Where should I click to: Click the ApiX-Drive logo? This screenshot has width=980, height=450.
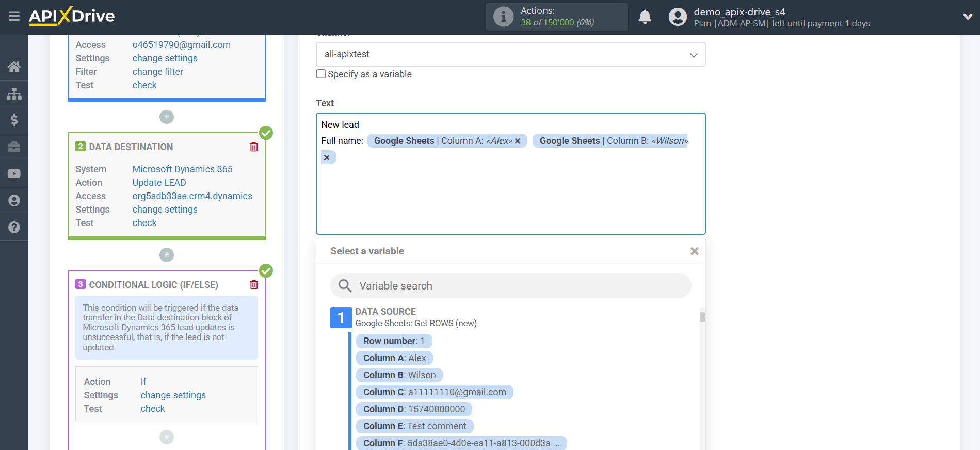72,16
